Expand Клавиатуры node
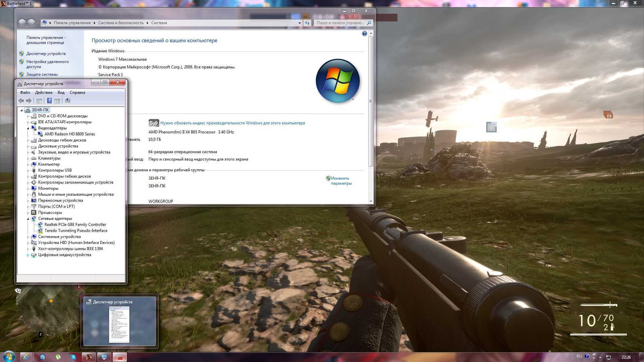This screenshot has height=362, width=644. click(28, 158)
